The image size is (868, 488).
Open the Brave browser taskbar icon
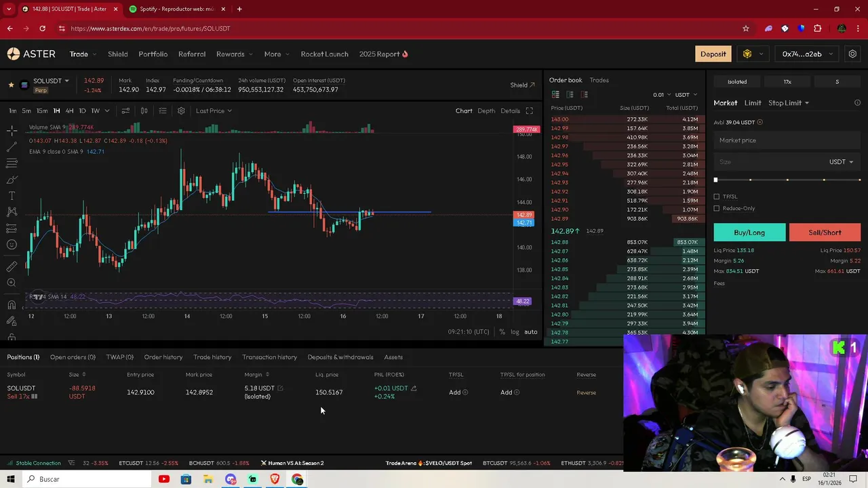point(275,479)
